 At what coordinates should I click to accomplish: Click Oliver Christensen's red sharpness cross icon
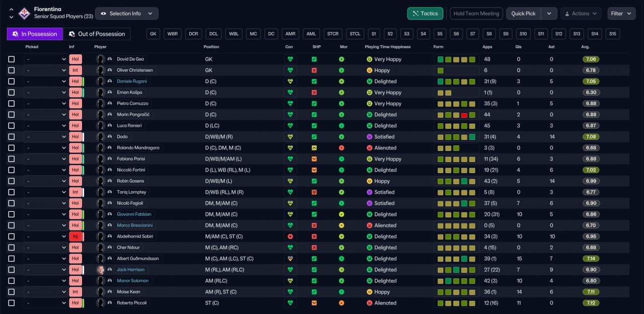(314, 70)
